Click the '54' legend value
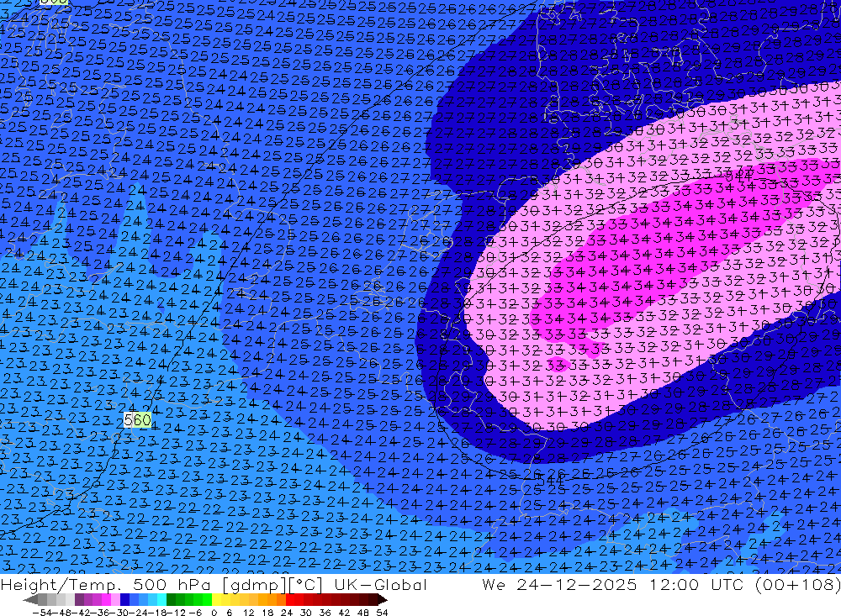 [x=382, y=613]
